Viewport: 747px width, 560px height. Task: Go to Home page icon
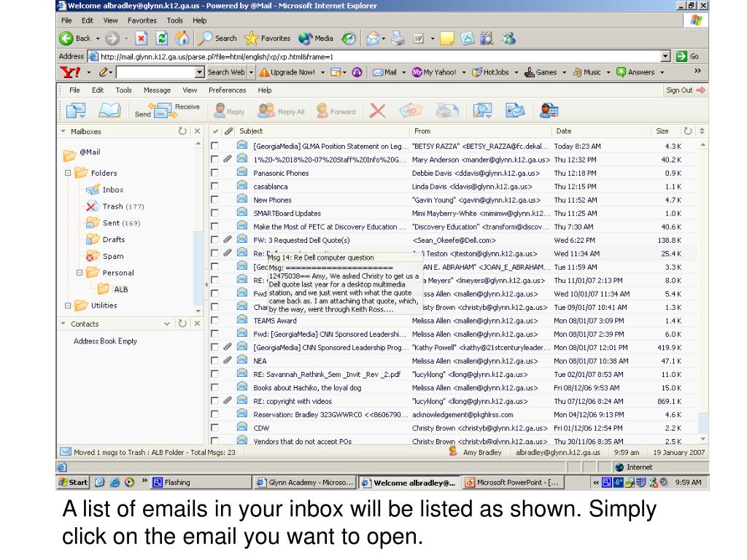(x=182, y=38)
